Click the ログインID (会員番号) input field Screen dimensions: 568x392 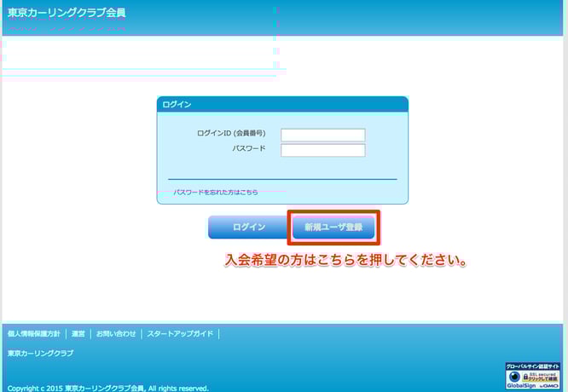click(x=322, y=135)
